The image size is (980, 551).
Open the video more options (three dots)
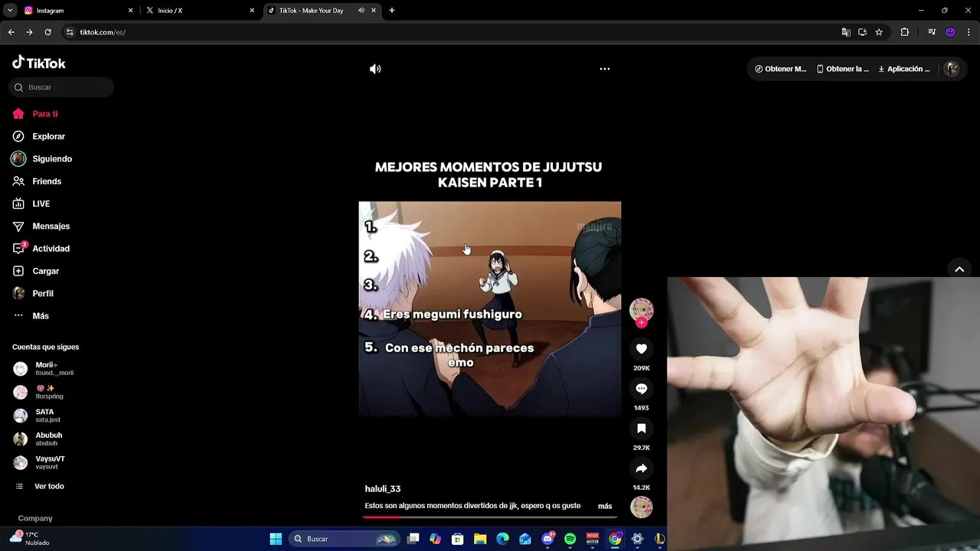pyautogui.click(x=605, y=69)
